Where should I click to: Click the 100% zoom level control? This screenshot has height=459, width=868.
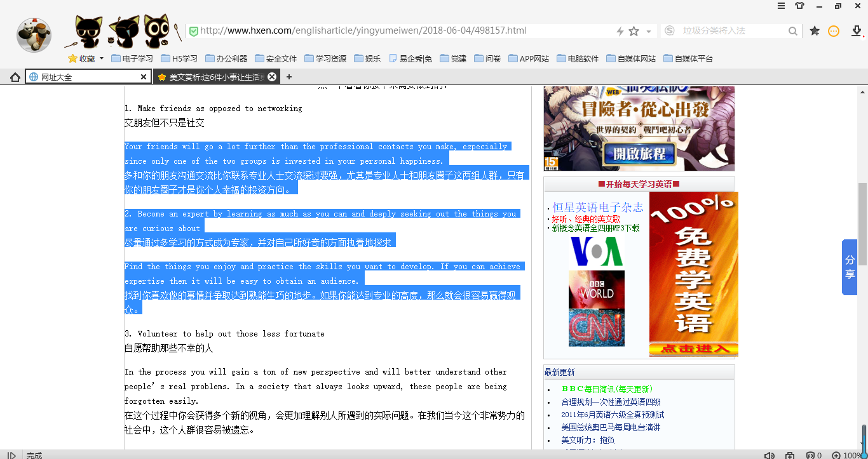(848, 455)
